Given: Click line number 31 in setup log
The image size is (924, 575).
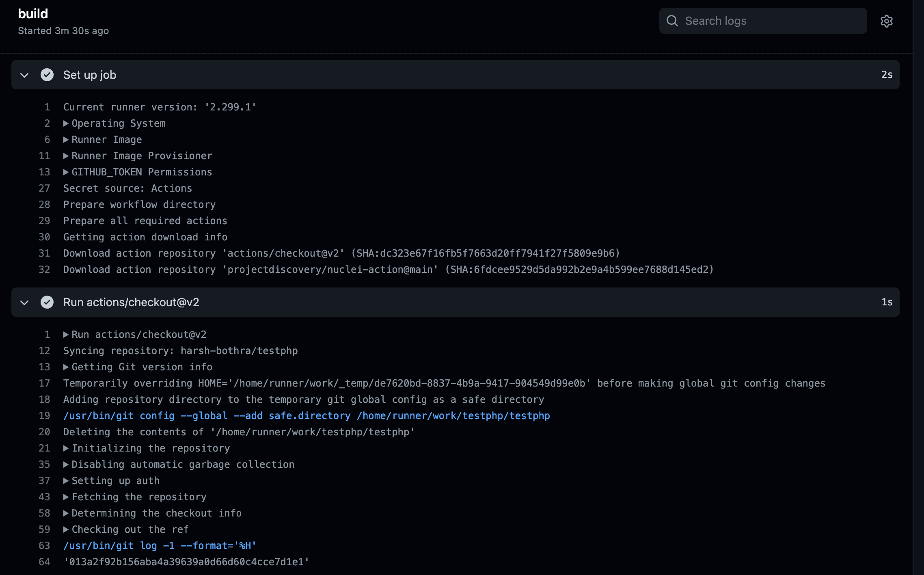Looking at the screenshot, I should click(x=44, y=253).
